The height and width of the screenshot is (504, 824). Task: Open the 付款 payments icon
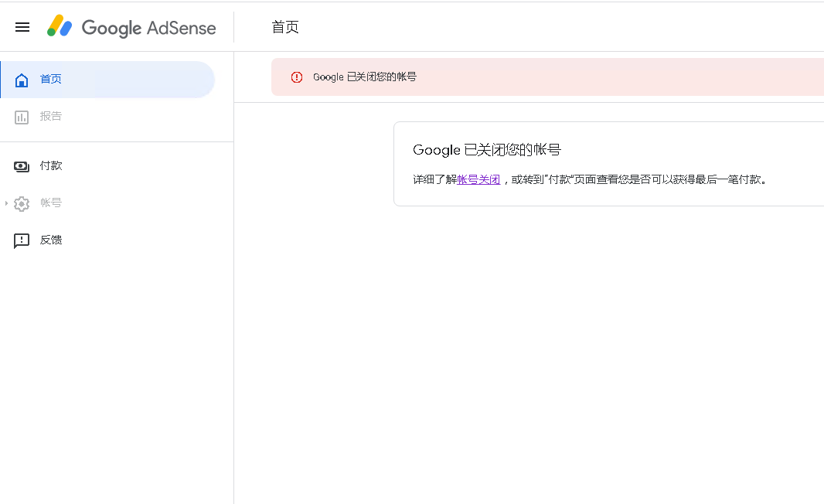(22, 166)
